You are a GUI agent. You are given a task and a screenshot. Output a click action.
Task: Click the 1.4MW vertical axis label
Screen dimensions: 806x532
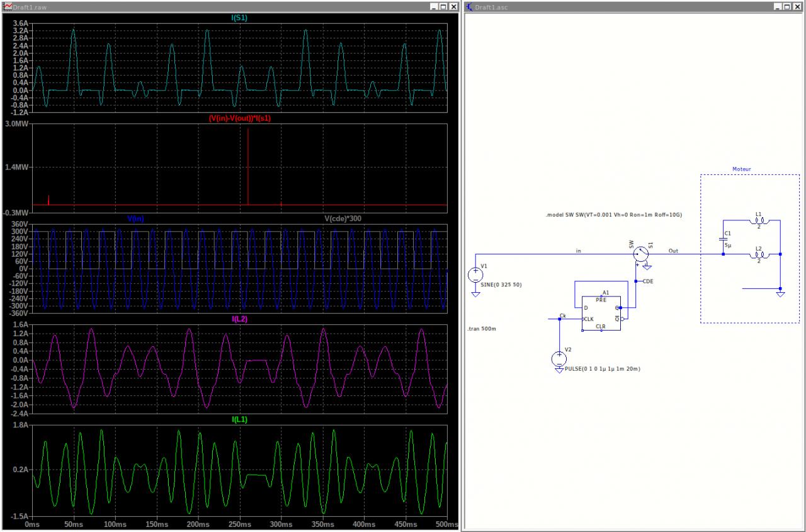16,167
